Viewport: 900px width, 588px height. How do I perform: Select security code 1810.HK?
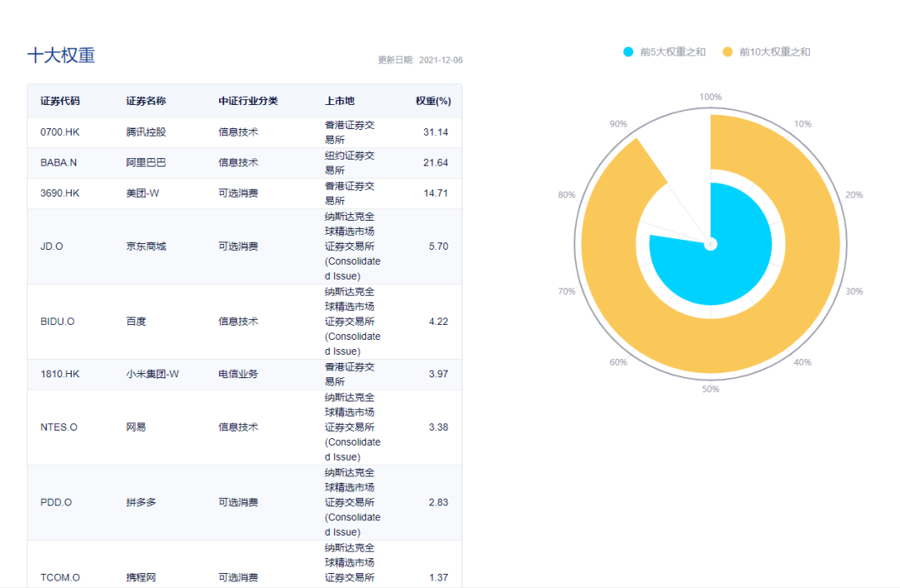coord(60,374)
